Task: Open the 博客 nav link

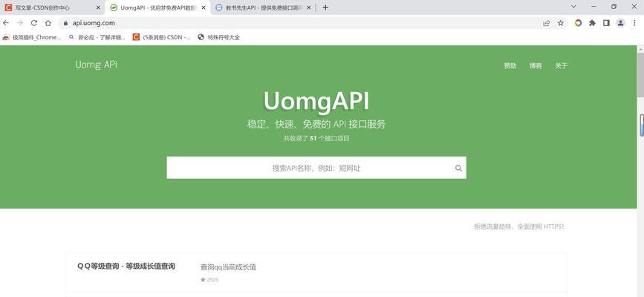Action: [536, 66]
